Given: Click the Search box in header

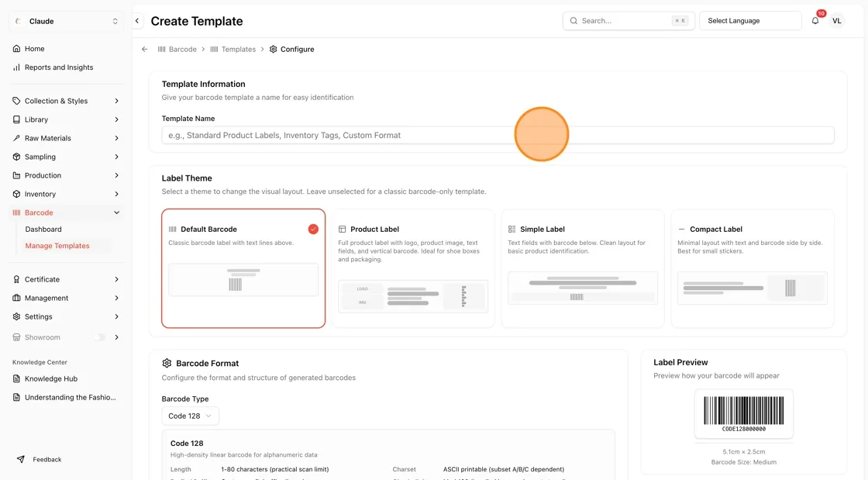Looking at the screenshot, I should pyautogui.click(x=629, y=21).
